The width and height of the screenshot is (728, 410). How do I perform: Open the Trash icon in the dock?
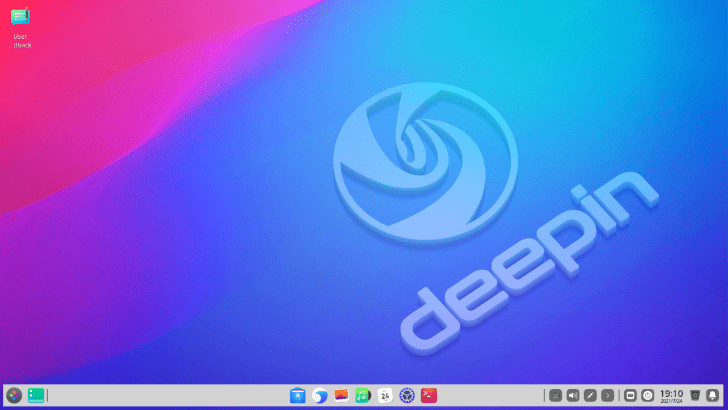point(695,396)
